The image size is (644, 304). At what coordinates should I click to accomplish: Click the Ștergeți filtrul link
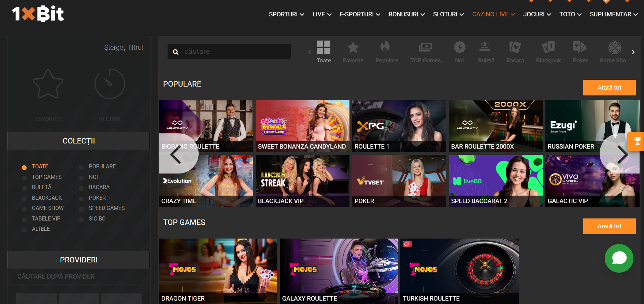tap(123, 47)
